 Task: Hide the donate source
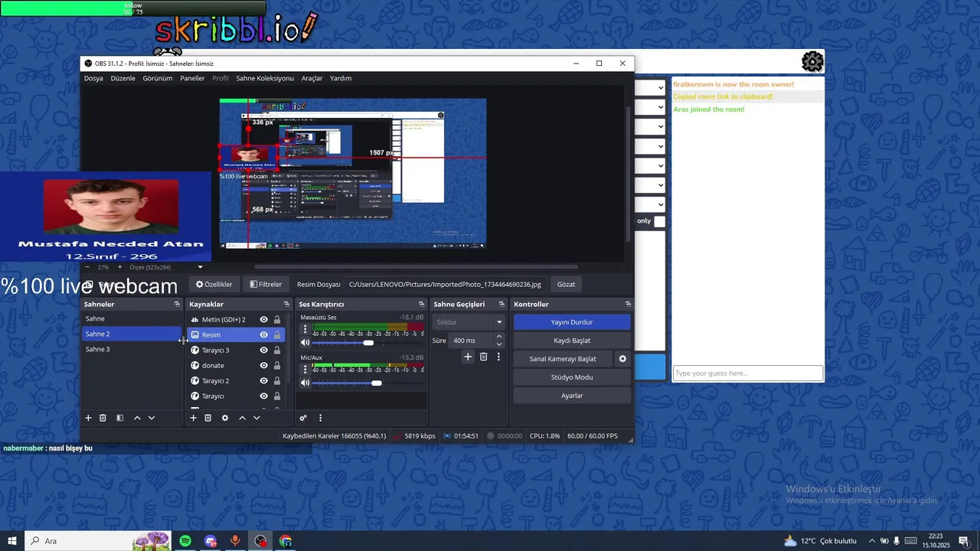[263, 366]
